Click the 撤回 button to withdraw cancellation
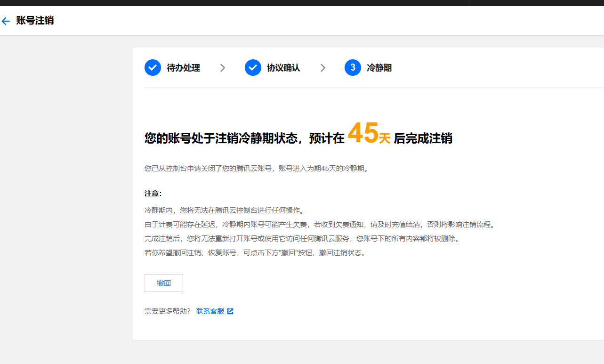Screen dimensions: 604x364 (163, 283)
